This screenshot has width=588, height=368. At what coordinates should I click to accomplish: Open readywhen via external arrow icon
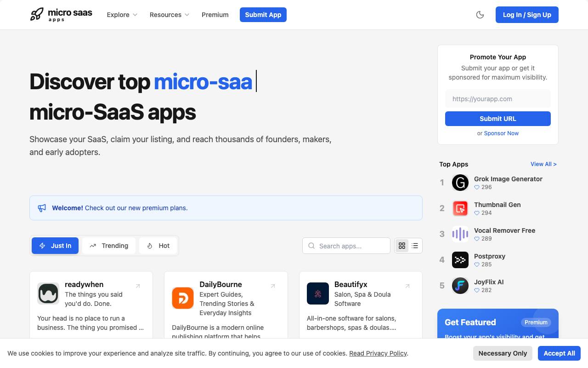[x=138, y=286]
